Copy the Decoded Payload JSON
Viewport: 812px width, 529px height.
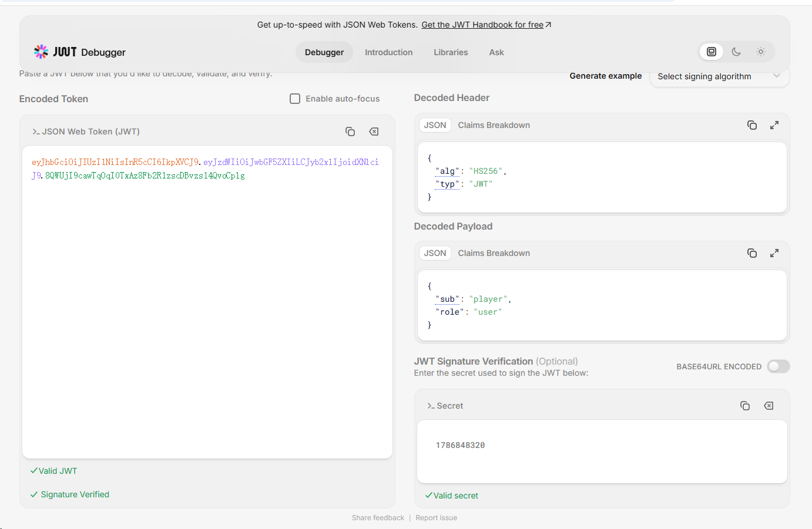(752, 253)
